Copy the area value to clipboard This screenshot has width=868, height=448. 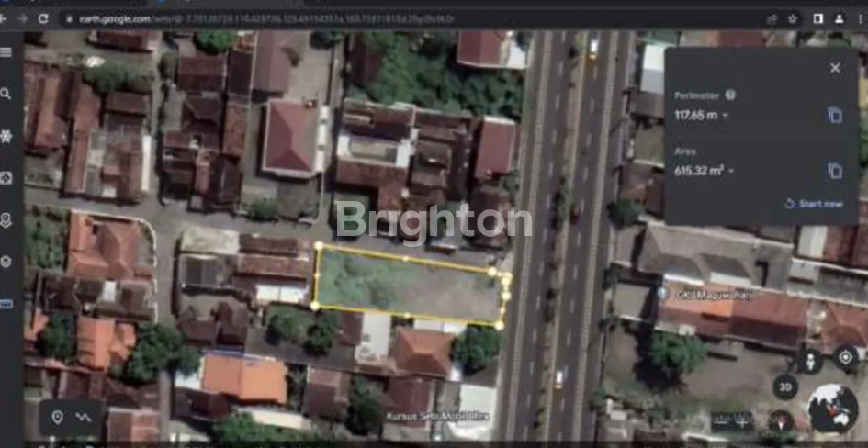(834, 171)
